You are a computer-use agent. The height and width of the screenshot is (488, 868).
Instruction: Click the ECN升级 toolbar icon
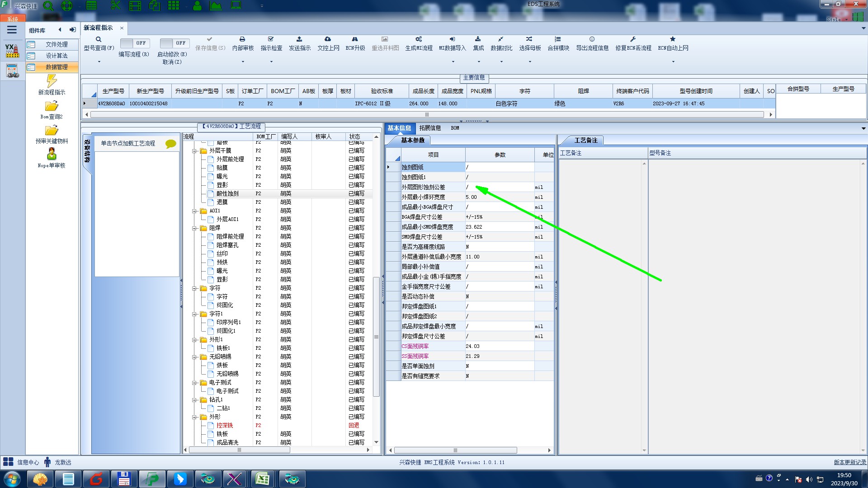click(355, 39)
